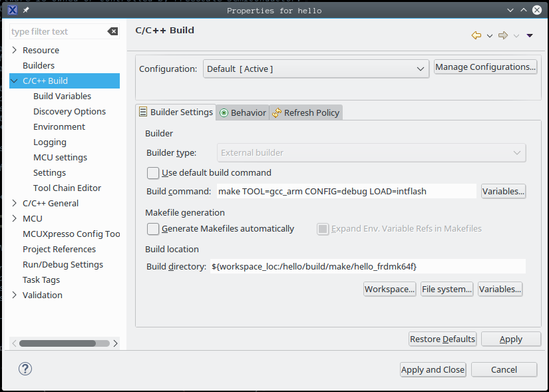The height and width of the screenshot is (392, 549).
Task: Click the forward navigation arrow icon
Action: coord(503,35)
